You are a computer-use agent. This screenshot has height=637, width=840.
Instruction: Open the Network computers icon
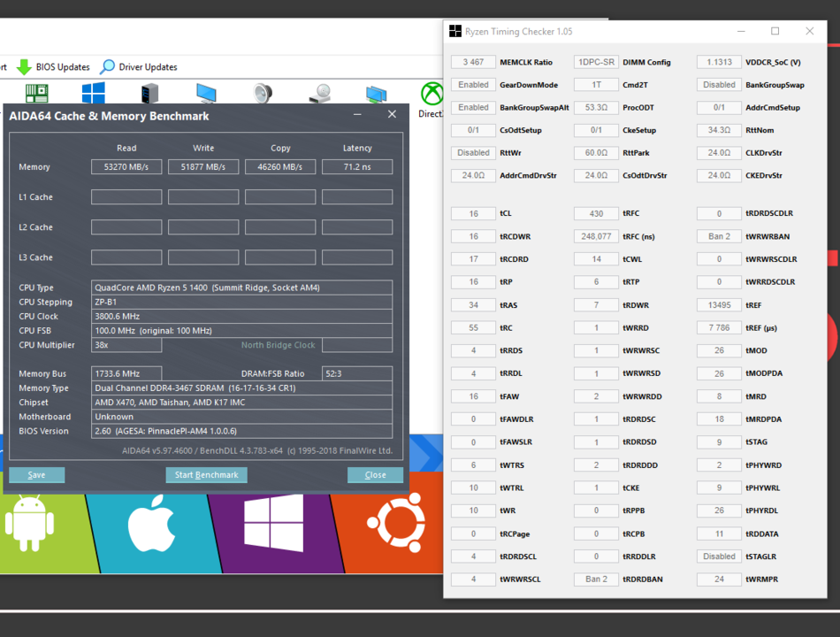(x=376, y=94)
